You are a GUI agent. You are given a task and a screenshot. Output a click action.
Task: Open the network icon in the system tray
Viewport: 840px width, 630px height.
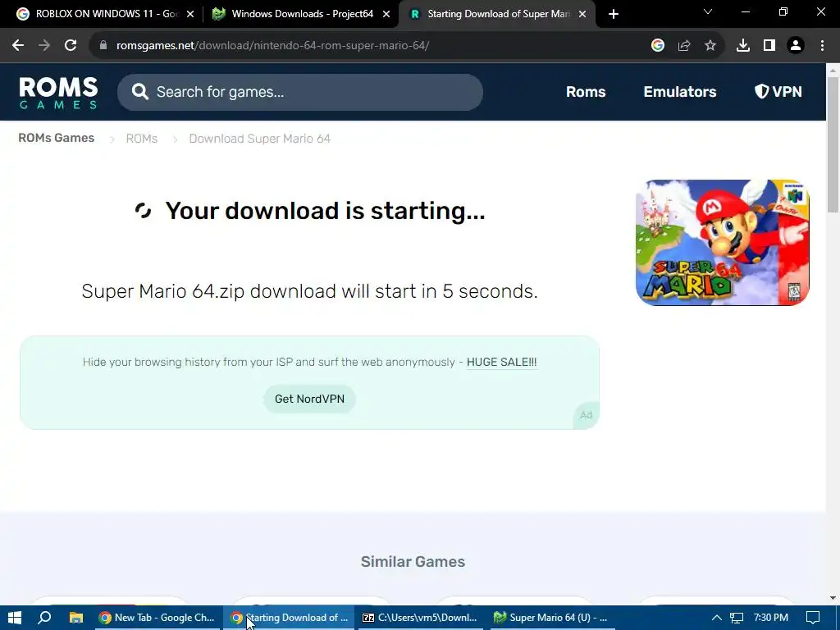pos(737,618)
